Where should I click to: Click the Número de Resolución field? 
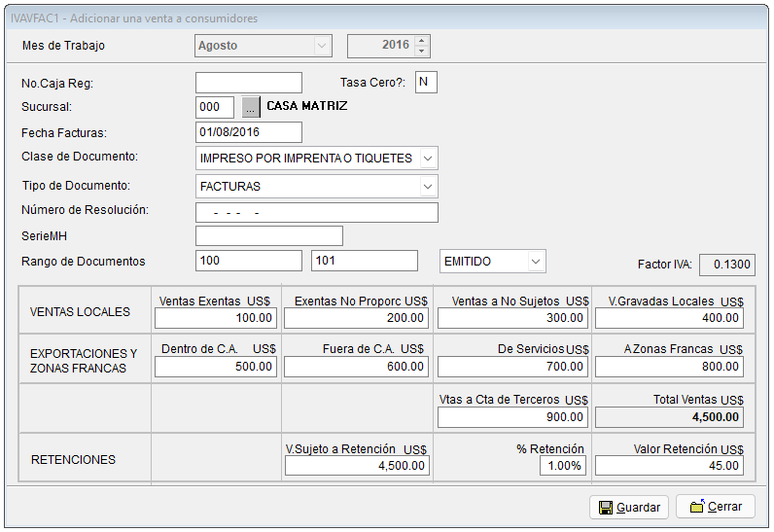pyautogui.click(x=317, y=213)
